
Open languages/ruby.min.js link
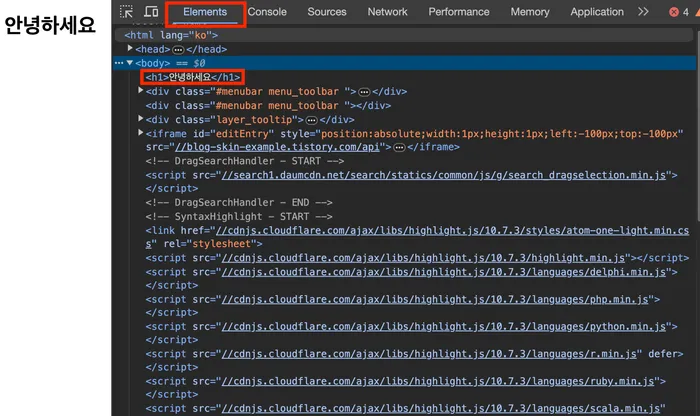(438, 382)
